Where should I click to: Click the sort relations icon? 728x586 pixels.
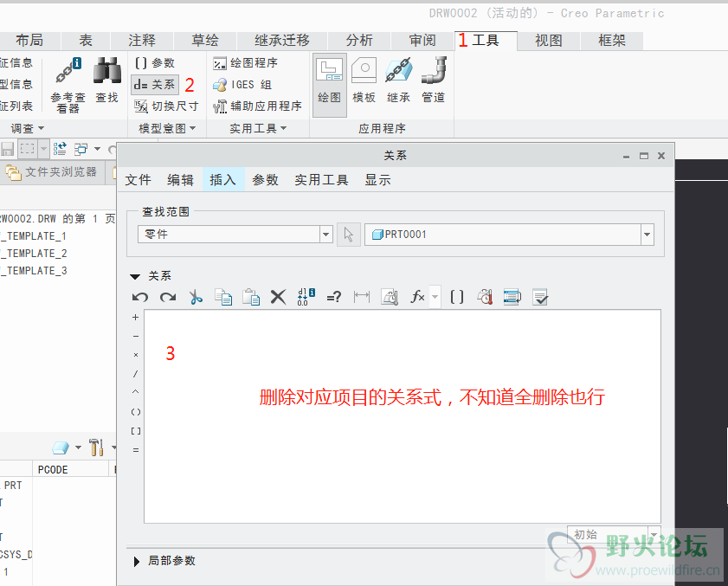click(x=512, y=297)
